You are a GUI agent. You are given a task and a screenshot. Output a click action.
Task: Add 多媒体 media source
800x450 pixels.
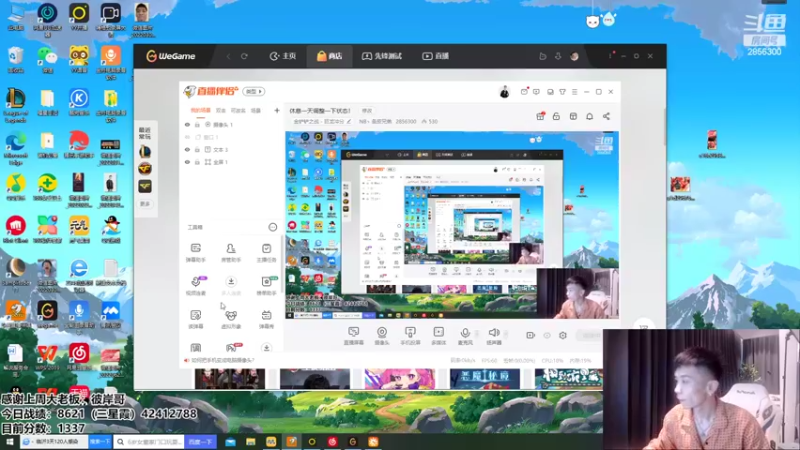click(x=439, y=336)
